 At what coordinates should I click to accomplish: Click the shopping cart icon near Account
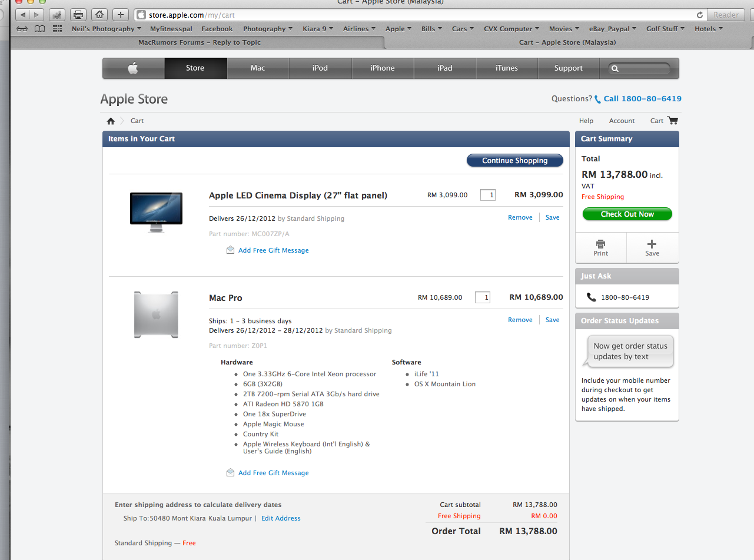click(673, 120)
